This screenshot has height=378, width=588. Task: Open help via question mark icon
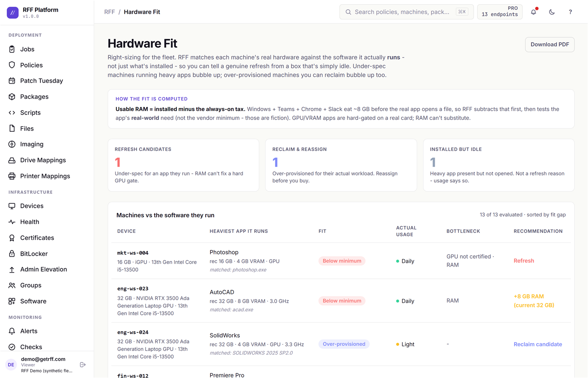tap(570, 12)
